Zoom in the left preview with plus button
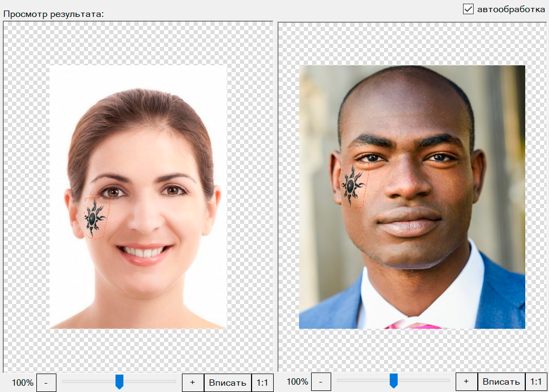The image size is (549, 392). pos(192,383)
